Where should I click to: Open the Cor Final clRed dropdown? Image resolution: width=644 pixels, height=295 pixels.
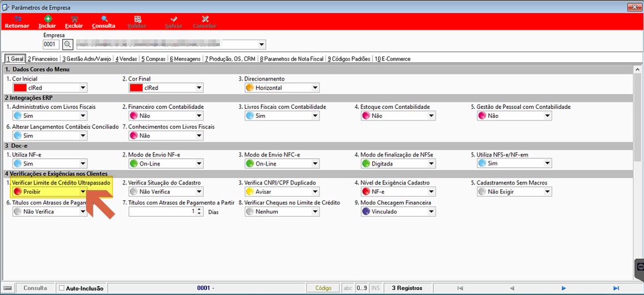point(199,88)
